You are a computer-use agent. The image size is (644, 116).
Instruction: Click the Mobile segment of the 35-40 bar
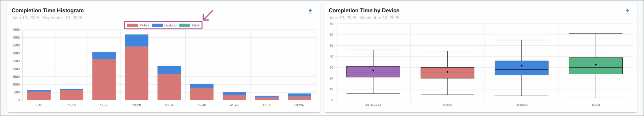[202, 94]
